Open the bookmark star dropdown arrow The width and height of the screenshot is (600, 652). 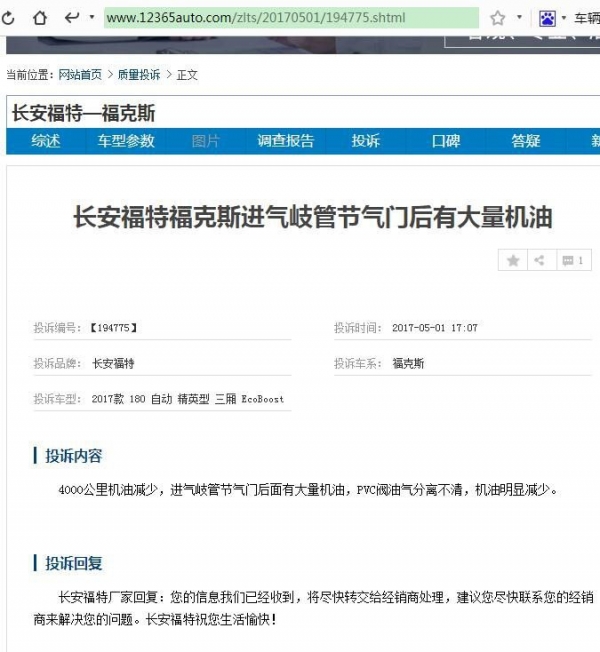pyautogui.click(x=519, y=17)
